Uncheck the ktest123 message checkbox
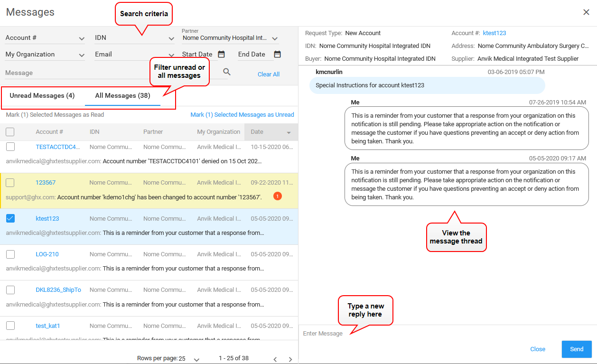Image resolution: width=597 pixels, height=364 pixels. (x=10, y=218)
